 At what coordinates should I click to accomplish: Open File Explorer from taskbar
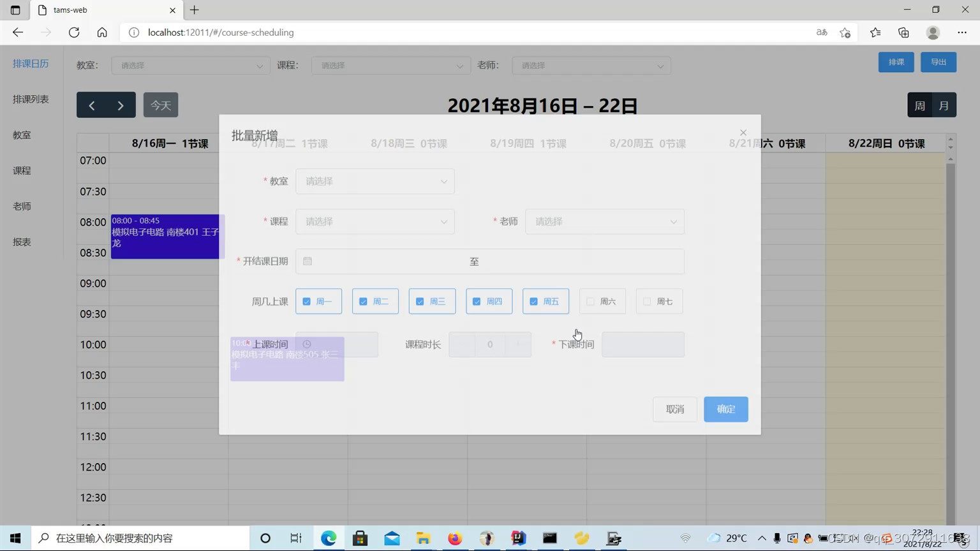click(423, 538)
